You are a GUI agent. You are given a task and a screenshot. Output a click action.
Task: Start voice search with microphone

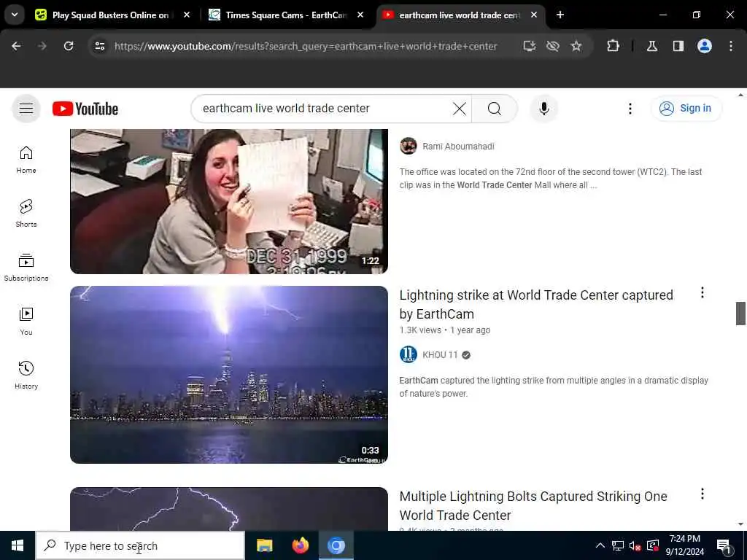click(x=543, y=109)
